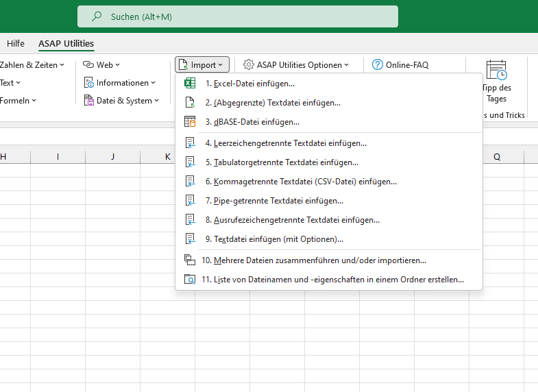Click the icon beside 'Ausrufezeichengetrennte Textdatei einfügen'
538x392 pixels.
[190, 220]
